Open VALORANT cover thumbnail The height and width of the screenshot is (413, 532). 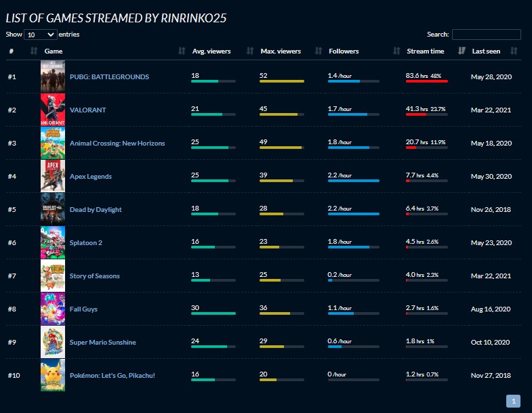pos(53,110)
